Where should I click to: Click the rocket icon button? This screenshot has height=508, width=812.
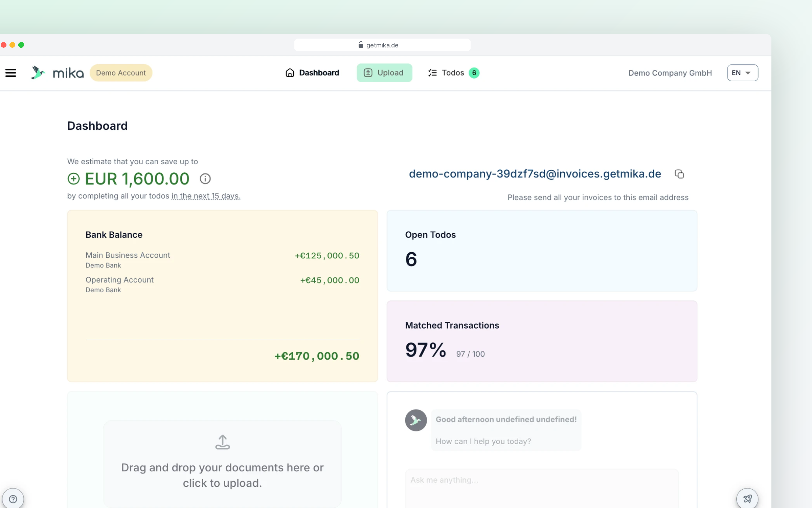[x=747, y=499]
